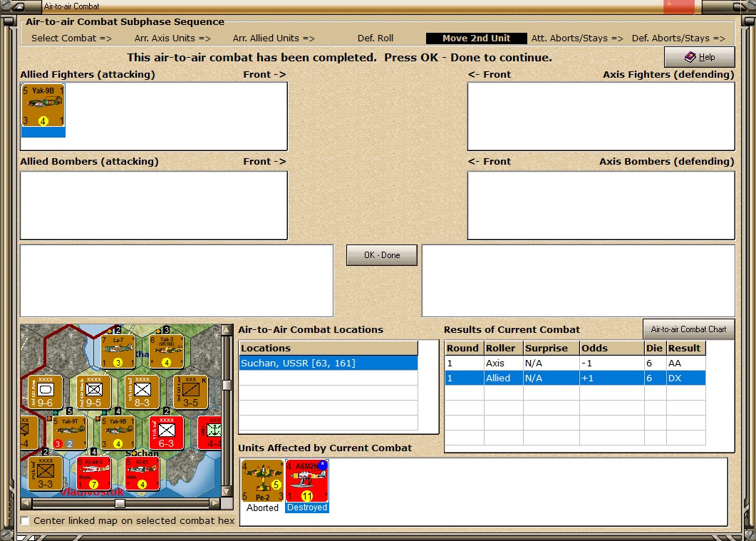This screenshot has width=756, height=541.
Task: Select the Yak-9T counter on the map
Action: tap(69, 433)
